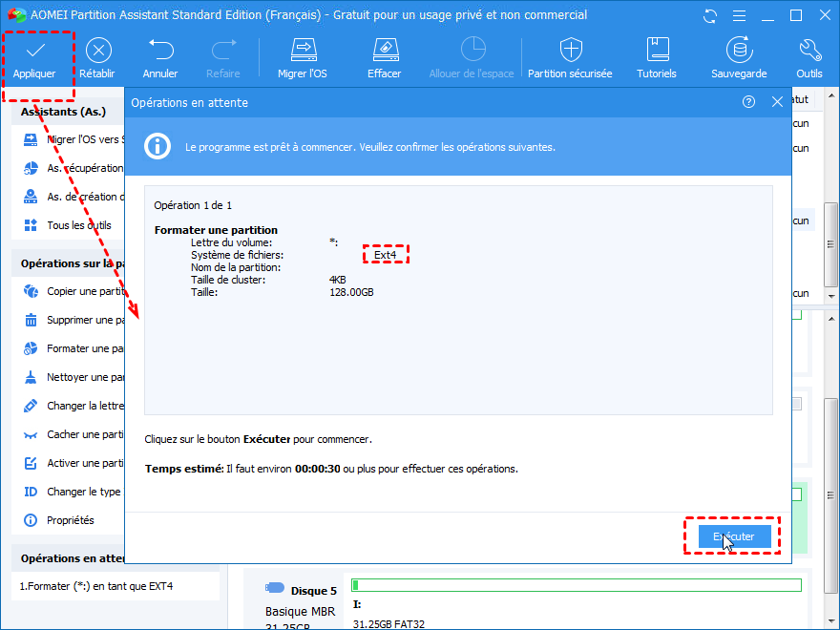Click the Appliquer checkmark toolbar button
Screen dimensions: 840x630
(34, 60)
